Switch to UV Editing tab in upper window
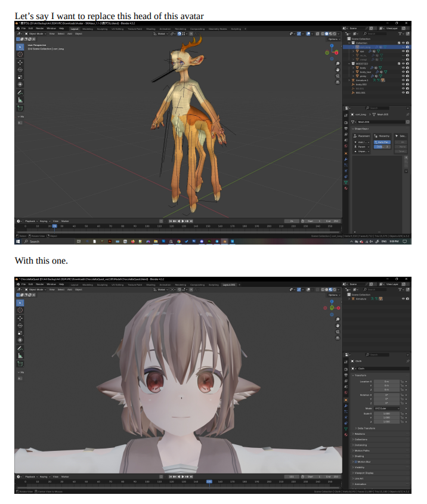The width and height of the screenshot is (427, 504). (117, 29)
